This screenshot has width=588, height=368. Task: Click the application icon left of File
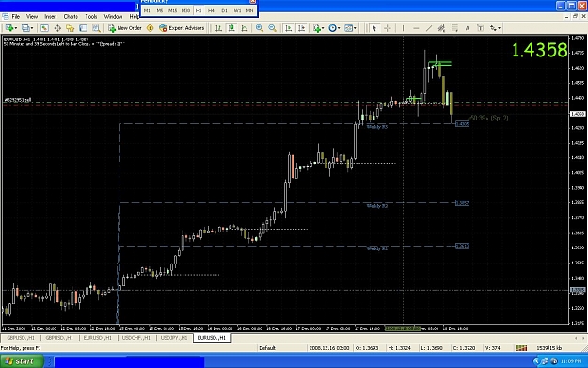coord(6,17)
